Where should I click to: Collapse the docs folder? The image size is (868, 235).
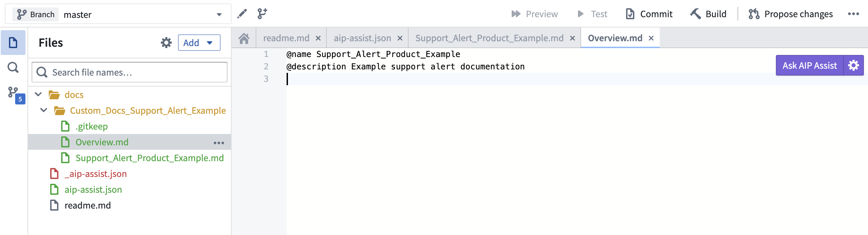point(38,94)
